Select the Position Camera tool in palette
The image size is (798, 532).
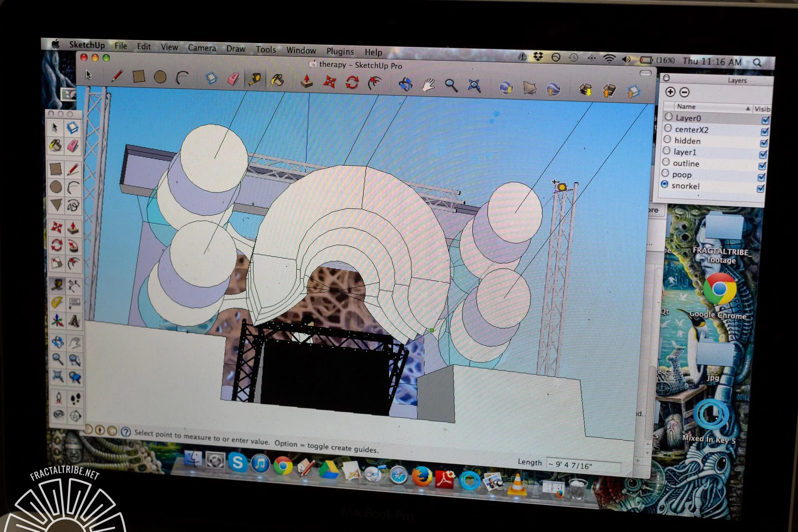(x=58, y=398)
